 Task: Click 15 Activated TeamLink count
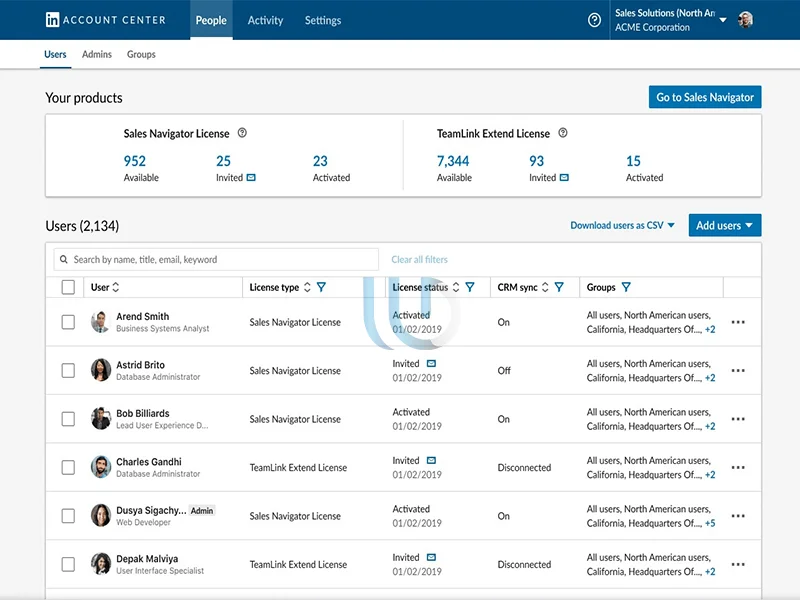pyautogui.click(x=633, y=161)
